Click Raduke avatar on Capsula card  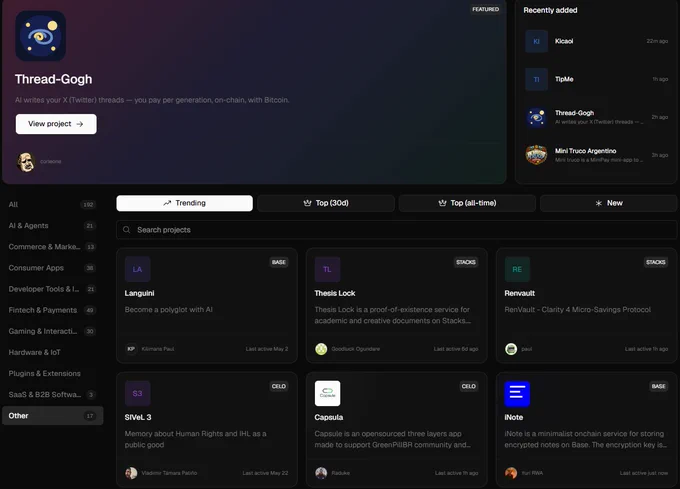point(321,473)
